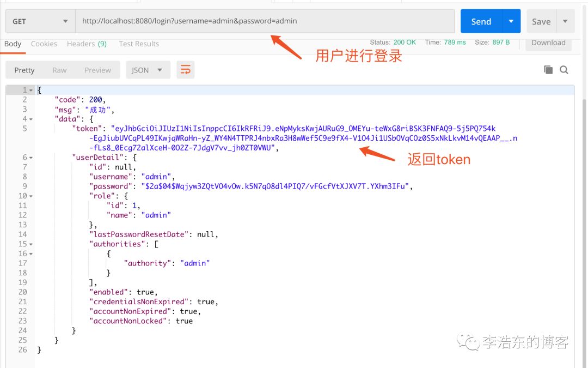Screen dimensions: 588x368
Task: Click the "accountNonLocked": true line
Action: [x=141, y=321]
